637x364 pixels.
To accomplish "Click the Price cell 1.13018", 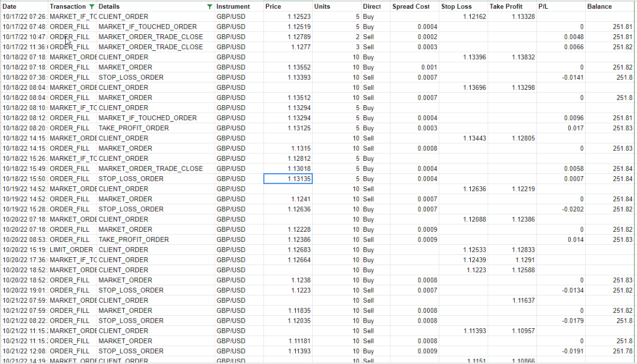I will (x=288, y=168).
